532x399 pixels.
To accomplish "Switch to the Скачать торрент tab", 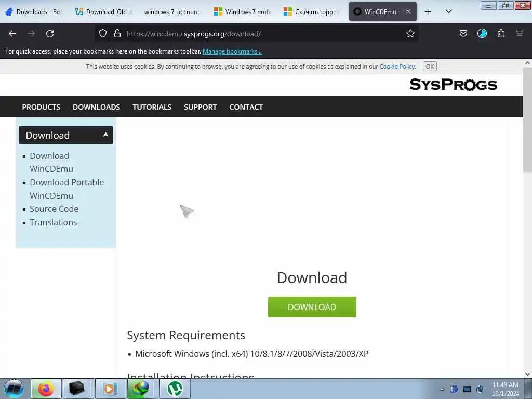I will (x=312, y=12).
